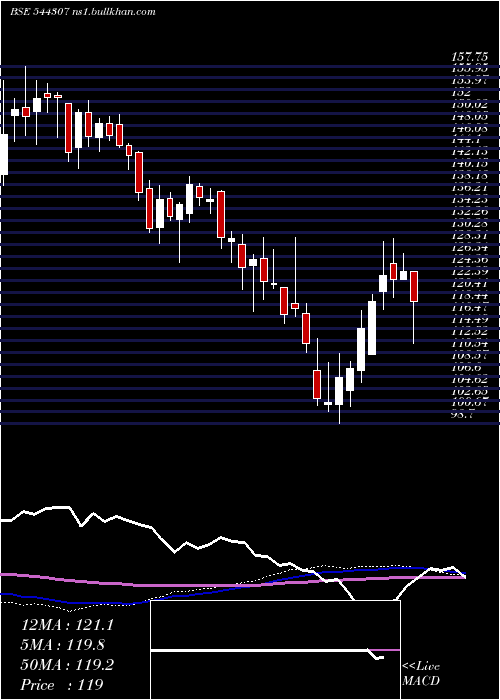Screen dimensions: 500x700
Task: Click the <<Live MACD label
Action: coord(421,673)
